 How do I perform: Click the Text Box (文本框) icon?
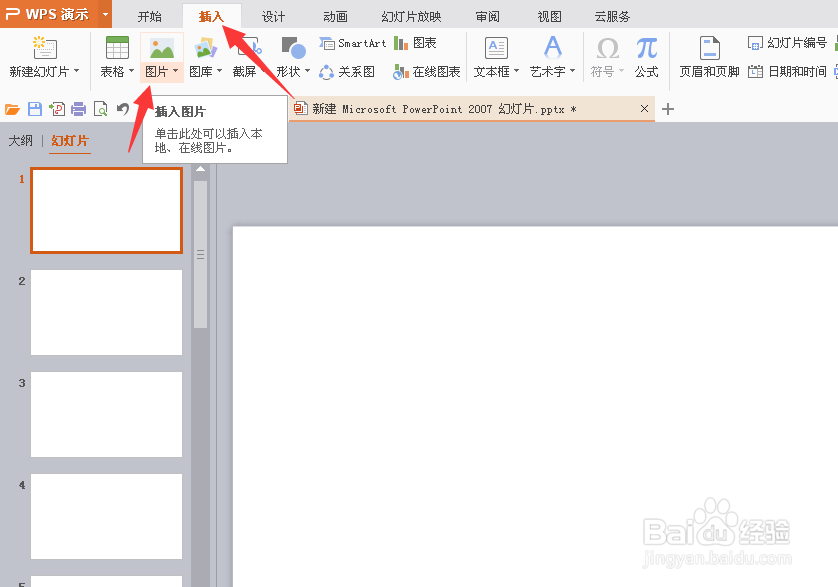coord(496,48)
